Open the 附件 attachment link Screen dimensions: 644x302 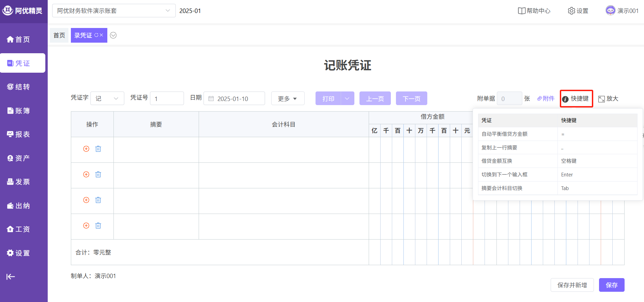(546, 99)
